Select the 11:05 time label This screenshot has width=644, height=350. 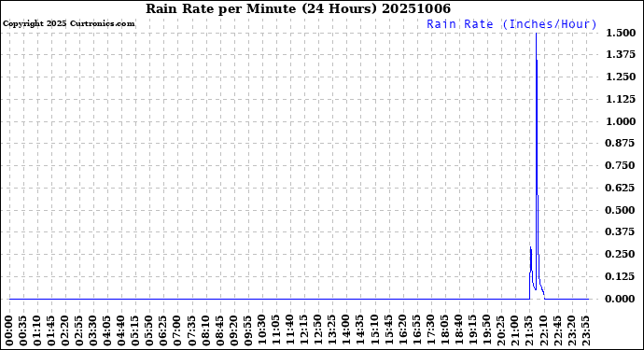[x=276, y=331]
